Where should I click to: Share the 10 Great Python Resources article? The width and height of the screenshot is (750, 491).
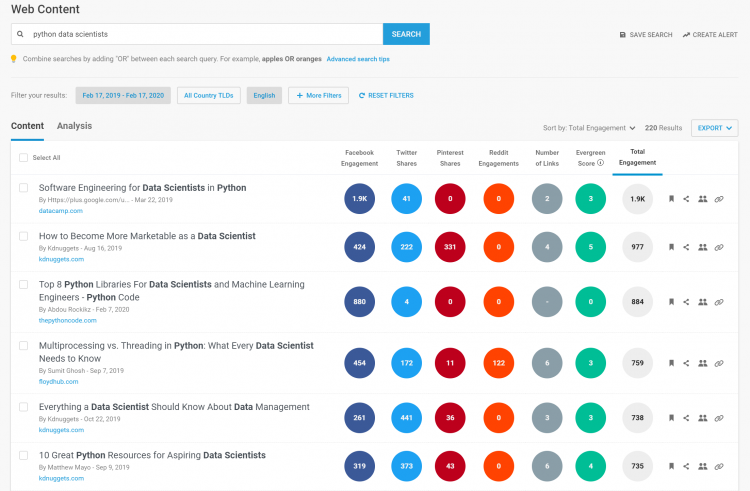click(x=686, y=466)
